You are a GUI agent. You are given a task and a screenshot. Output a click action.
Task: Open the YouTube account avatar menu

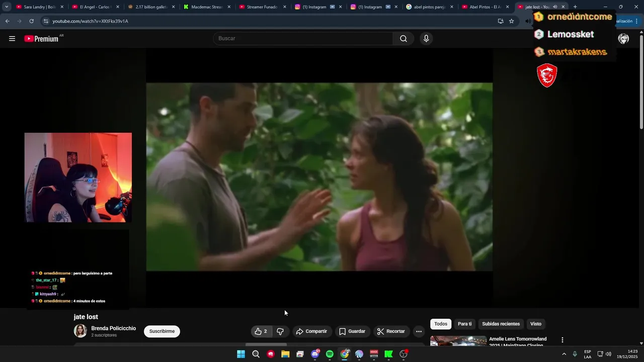[623, 39]
